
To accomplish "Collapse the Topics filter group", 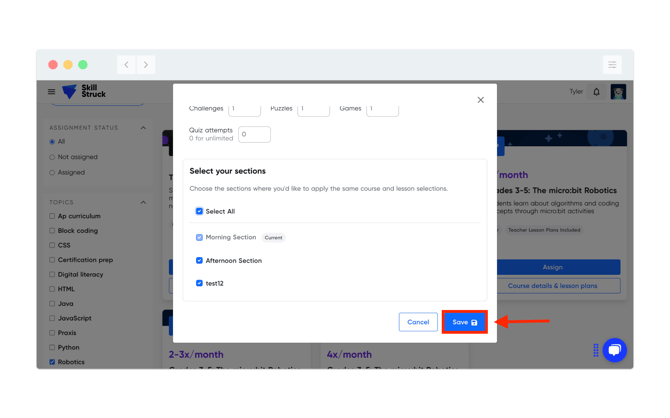I will click(x=143, y=202).
